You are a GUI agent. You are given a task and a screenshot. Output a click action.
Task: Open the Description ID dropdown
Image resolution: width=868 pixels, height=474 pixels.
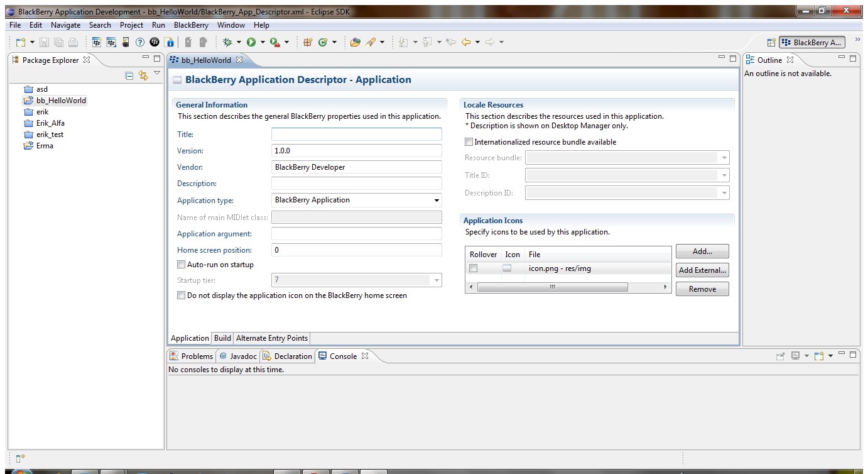(x=724, y=193)
